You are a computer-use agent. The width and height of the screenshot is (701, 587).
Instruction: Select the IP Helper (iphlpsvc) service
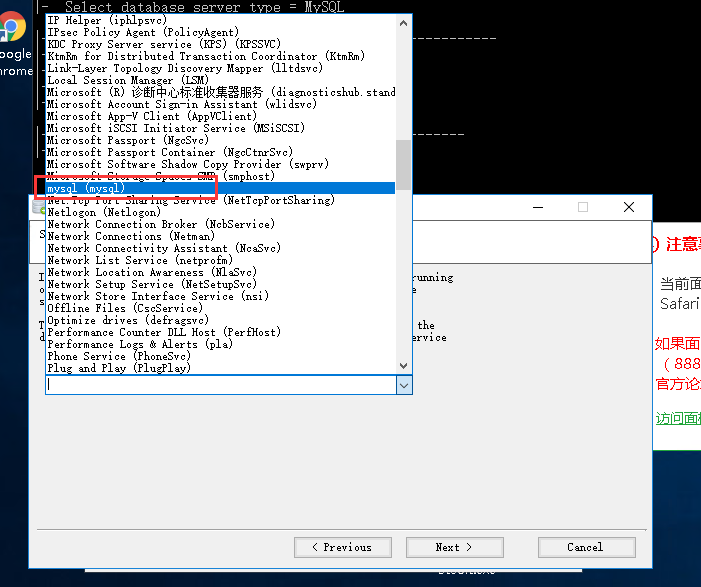[221, 20]
